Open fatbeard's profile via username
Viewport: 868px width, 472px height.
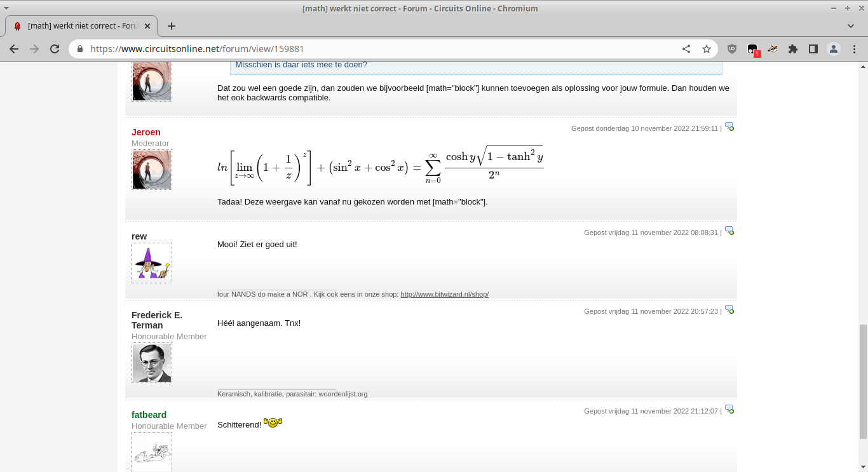point(149,415)
